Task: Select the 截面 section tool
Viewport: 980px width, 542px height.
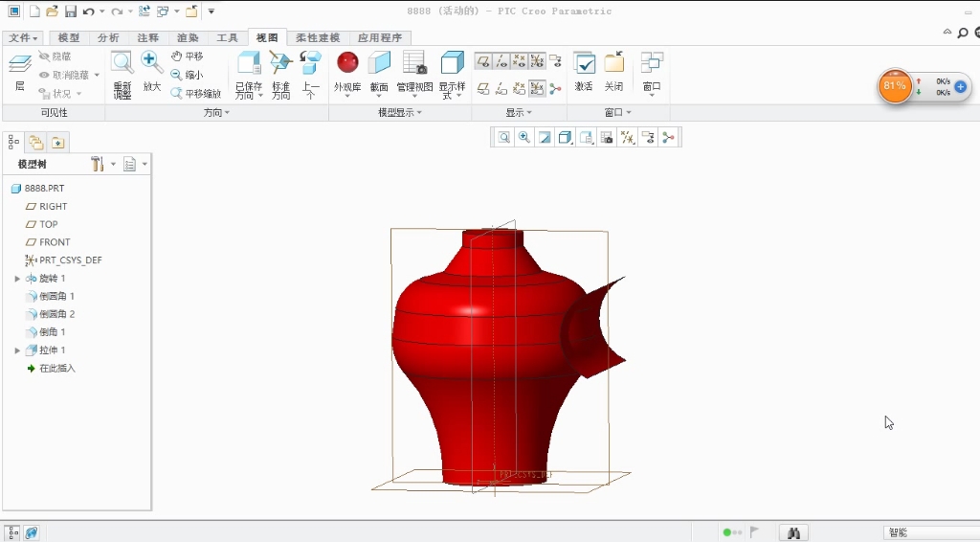Action: click(x=379, y=63)
